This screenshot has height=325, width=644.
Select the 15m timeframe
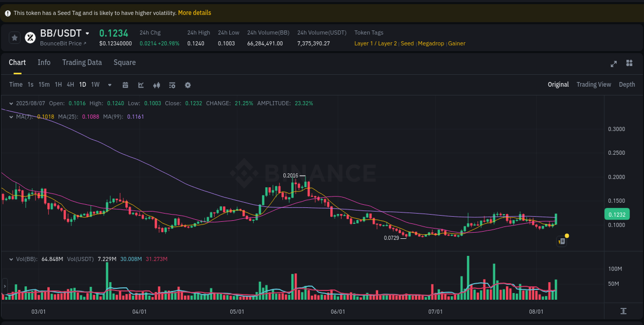coord(44,84)
